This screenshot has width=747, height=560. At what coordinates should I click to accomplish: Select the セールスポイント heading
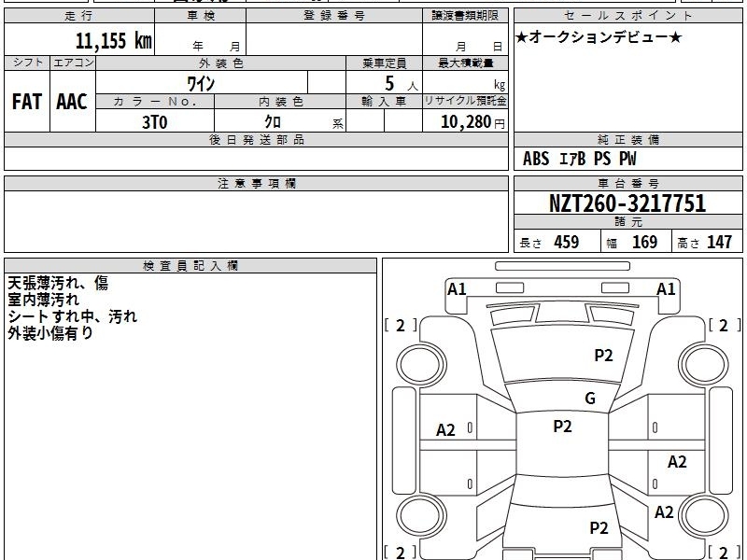pos(627,16)
